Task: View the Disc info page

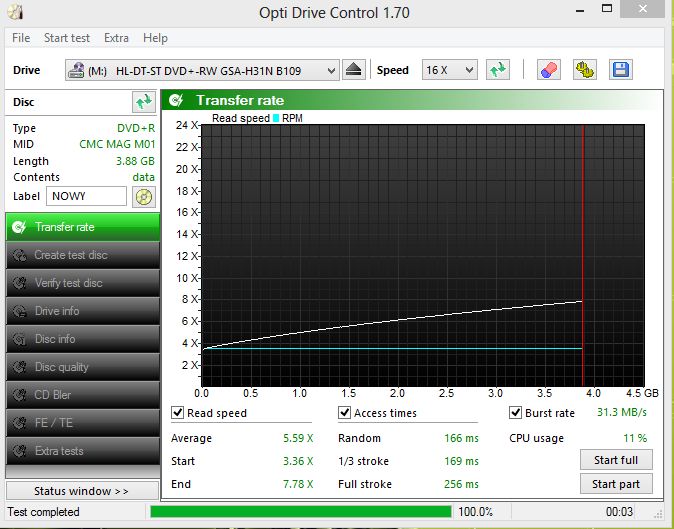Action: pos(83,339)
